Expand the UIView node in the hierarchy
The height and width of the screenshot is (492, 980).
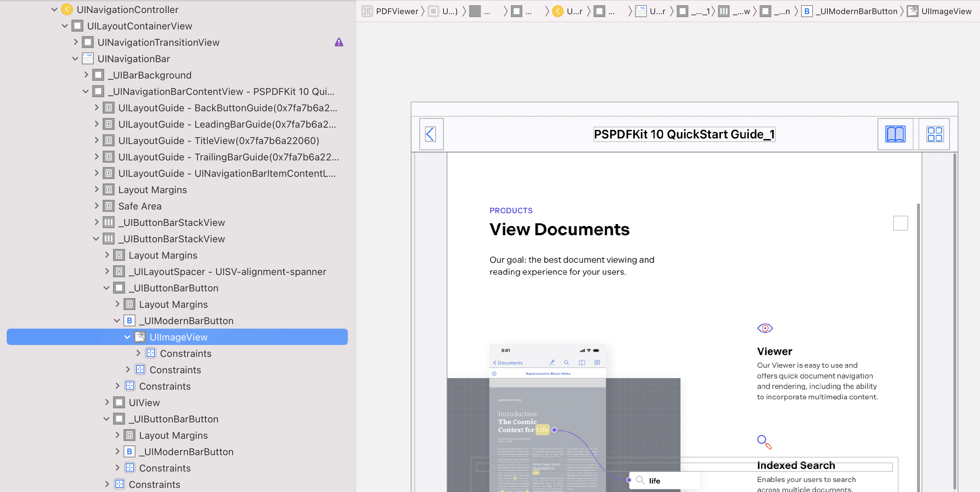coord(107,402)
